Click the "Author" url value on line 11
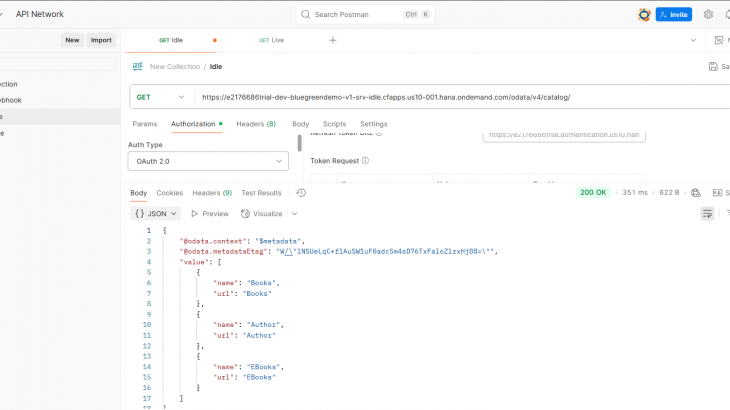The image size is (730, 410). (x=259, y=335)
